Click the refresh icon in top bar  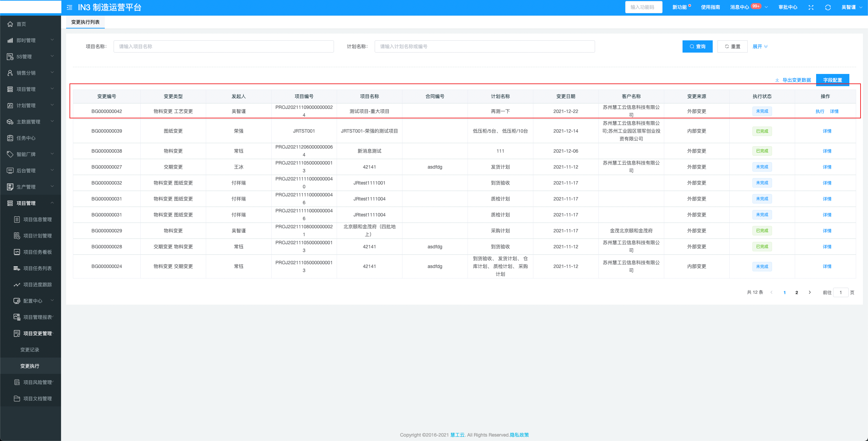click(828, 7)
